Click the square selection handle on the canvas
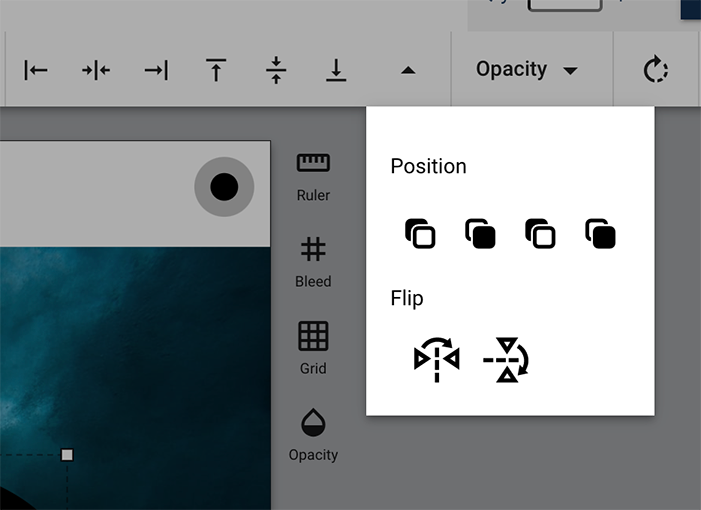 pos(67,455)
